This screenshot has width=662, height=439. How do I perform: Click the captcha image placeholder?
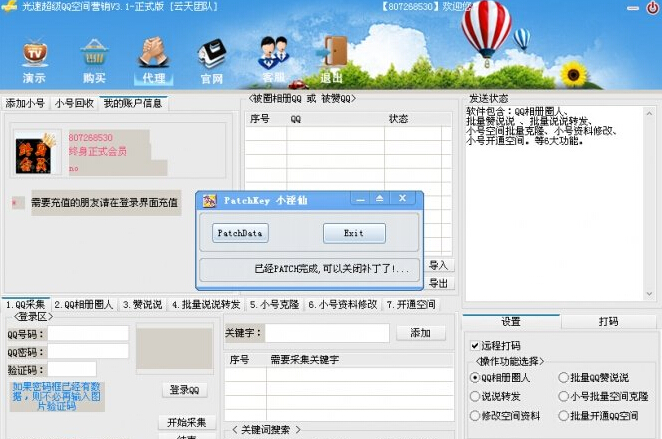point(174,349)
